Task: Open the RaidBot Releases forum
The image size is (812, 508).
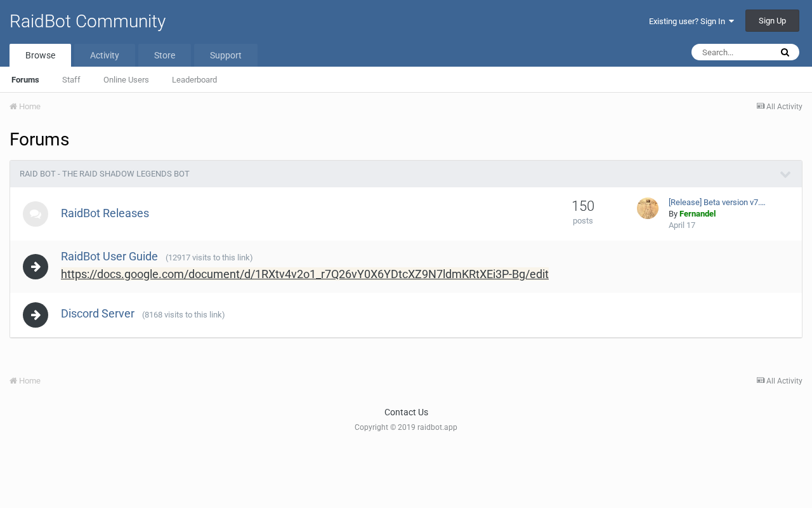Action: (x=105, y=213)
